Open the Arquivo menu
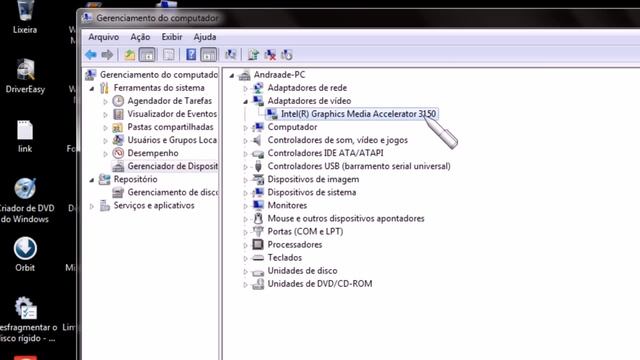 point(104,37)
